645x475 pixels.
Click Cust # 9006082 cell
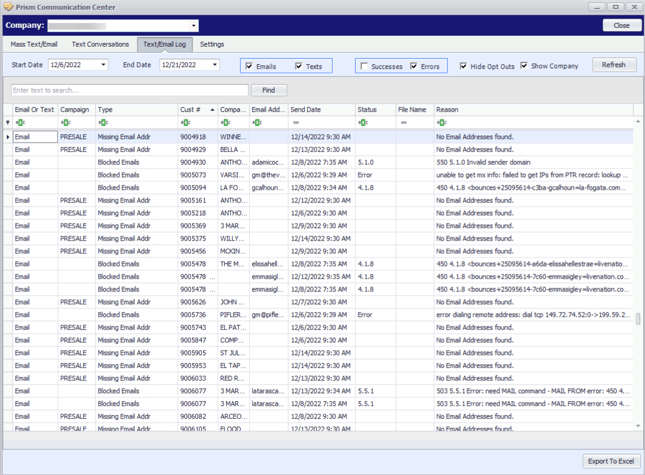click(197, 417)
